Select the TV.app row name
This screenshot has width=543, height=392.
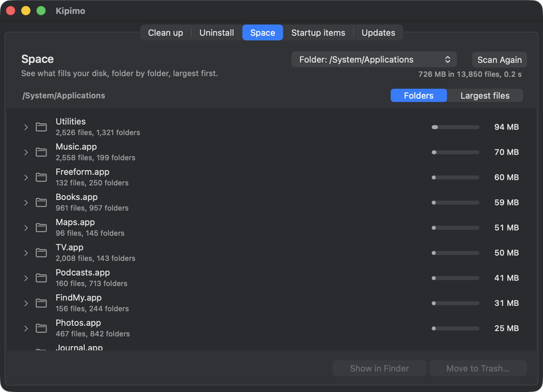pos(70,248)
